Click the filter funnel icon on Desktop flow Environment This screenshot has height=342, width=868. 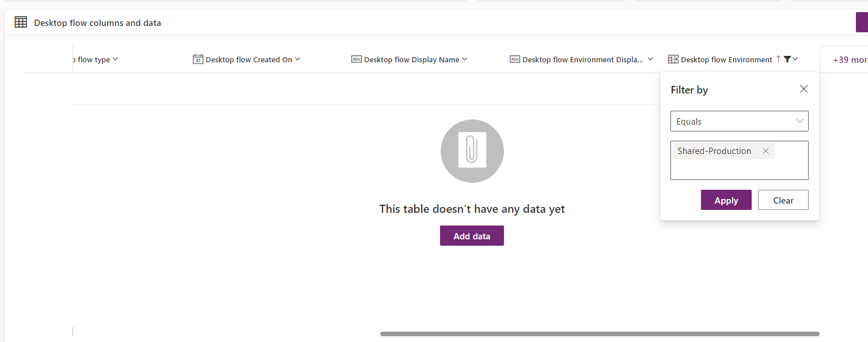[x=787, y=59]
